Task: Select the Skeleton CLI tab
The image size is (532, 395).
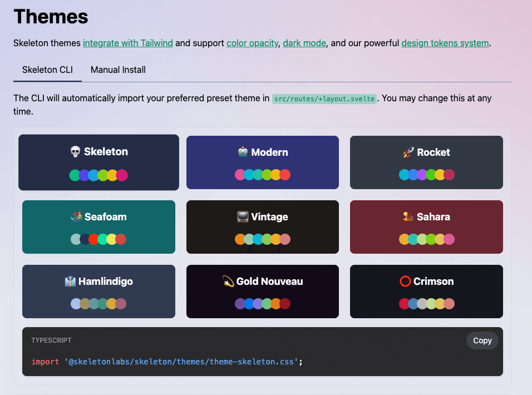Action: click(x=47, y=70)
